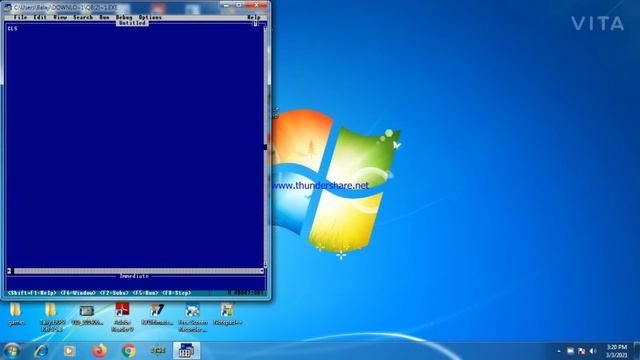
Task: Click the taskbar clock showing 3:20 PM
Action: coord(616,351)
